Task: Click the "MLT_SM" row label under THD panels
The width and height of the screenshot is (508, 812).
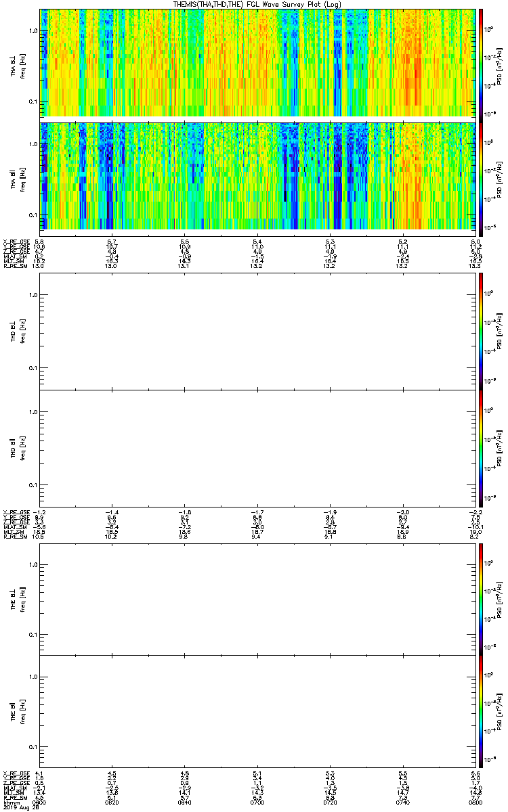Action: [x=14, y=532]
